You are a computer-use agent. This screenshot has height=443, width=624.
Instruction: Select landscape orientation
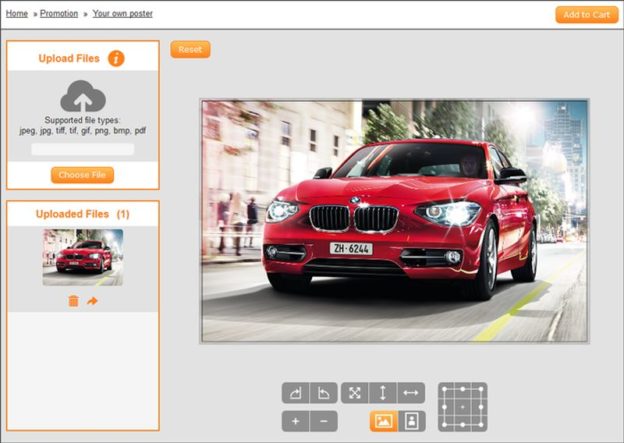(384, 421)
